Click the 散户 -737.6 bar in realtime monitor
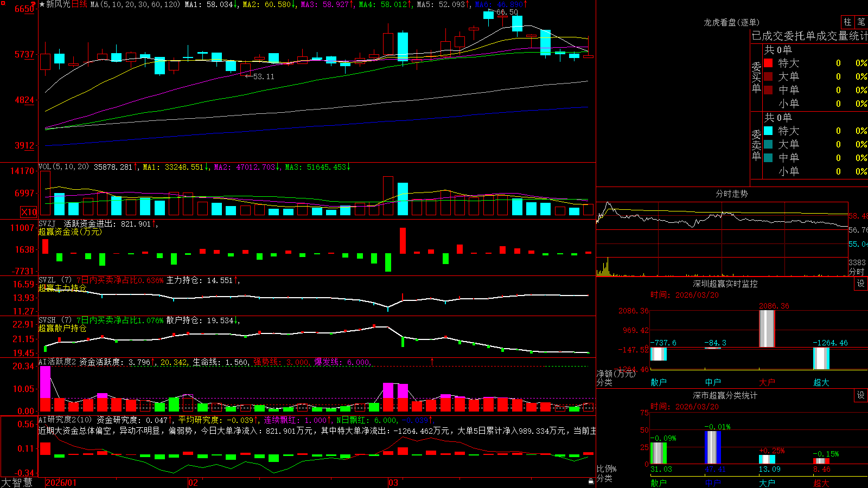 click(658, 354)
